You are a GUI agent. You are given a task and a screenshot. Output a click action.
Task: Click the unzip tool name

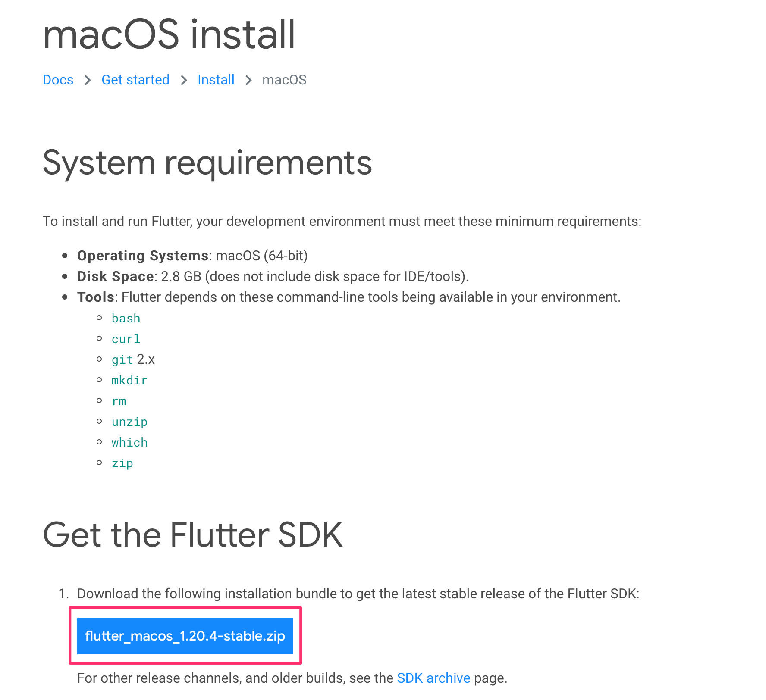tap(129, 422)
